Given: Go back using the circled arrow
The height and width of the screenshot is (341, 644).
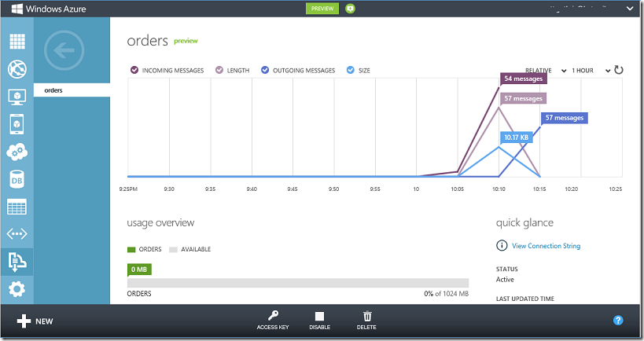Looking at the screenshot, I should [x=64, y=50].
